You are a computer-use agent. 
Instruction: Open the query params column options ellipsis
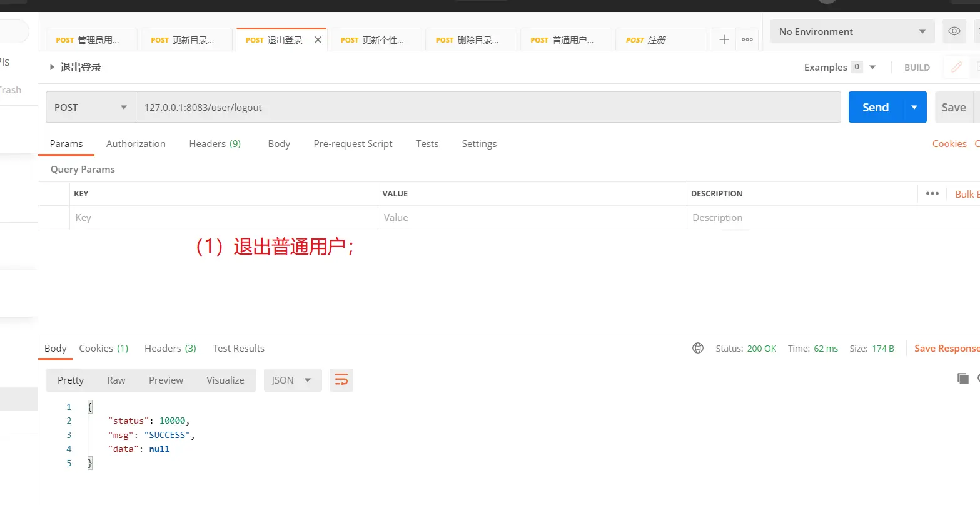pyautogui.click(x=932, y=193)
